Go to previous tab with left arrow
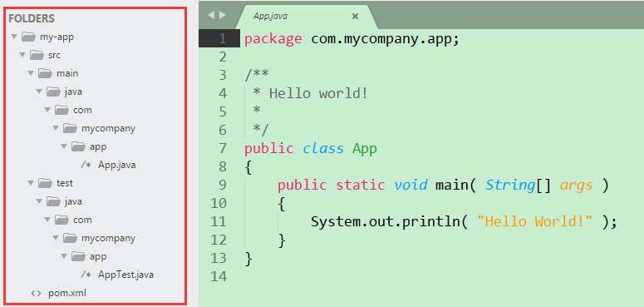This screenshot has width=644, height=307. click(x=211, y=15)
